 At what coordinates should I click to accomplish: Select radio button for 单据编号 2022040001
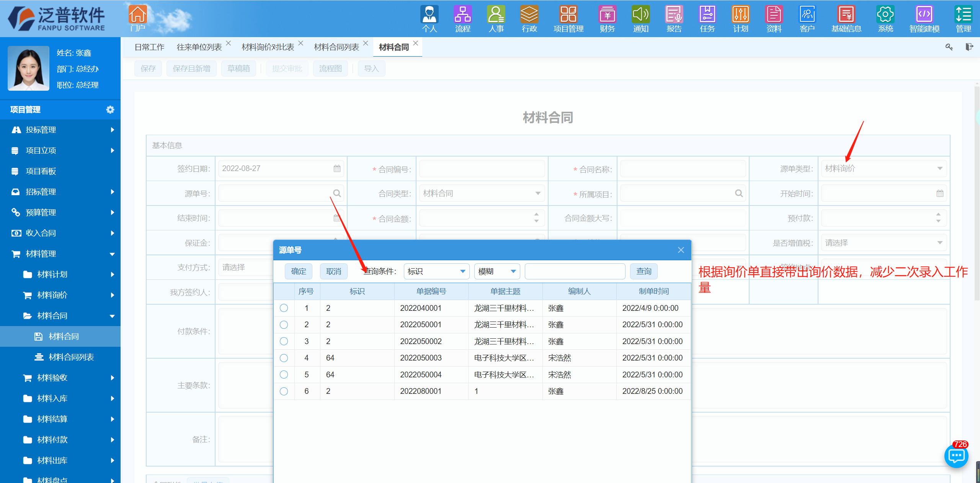click(x=284, y=308)
